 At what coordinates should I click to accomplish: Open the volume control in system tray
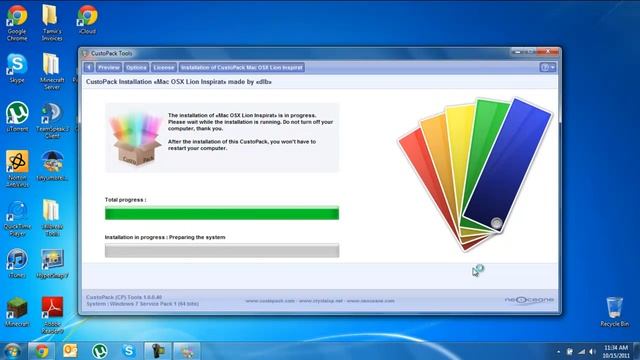click(592, 351)
